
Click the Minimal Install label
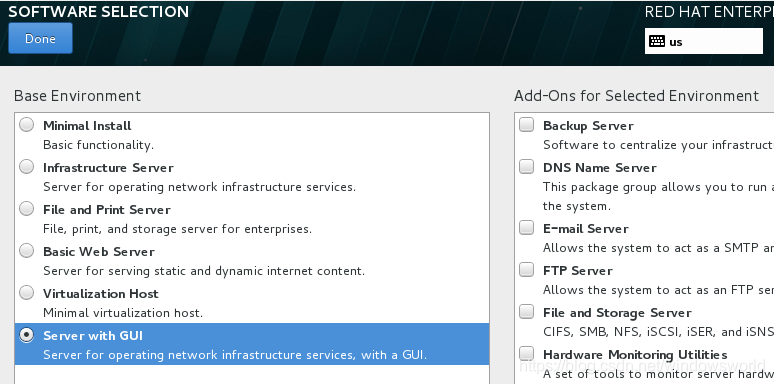[87, 126]
